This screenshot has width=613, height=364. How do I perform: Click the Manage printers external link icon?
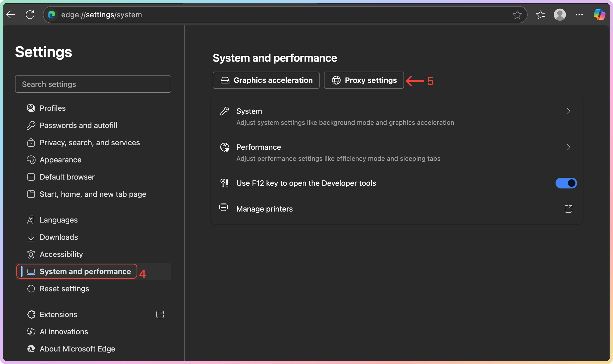click(568, 209)
